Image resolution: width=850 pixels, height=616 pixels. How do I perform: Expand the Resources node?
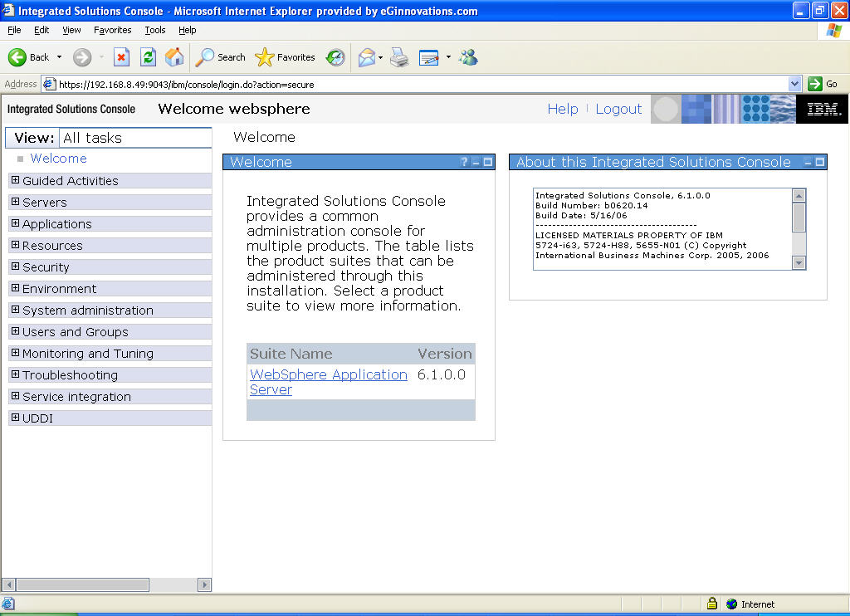tap(15, 245)
